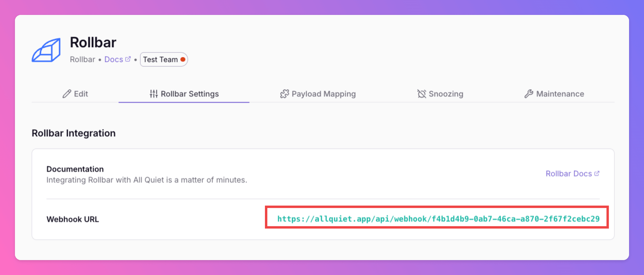
Task: Click the red dot on Test Team badge
Action: pyautogui.click(x=183, y=59)
